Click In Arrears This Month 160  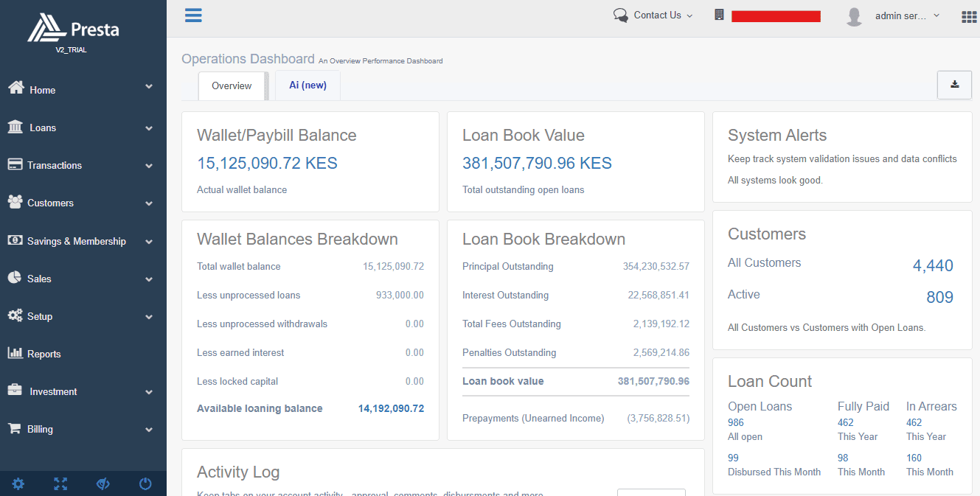click(914, 458)
